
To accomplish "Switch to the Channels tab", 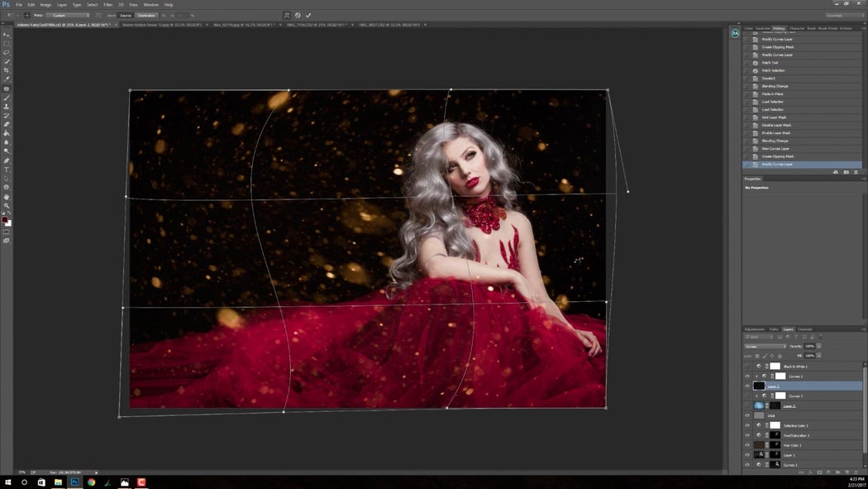I will pos(804,328).
